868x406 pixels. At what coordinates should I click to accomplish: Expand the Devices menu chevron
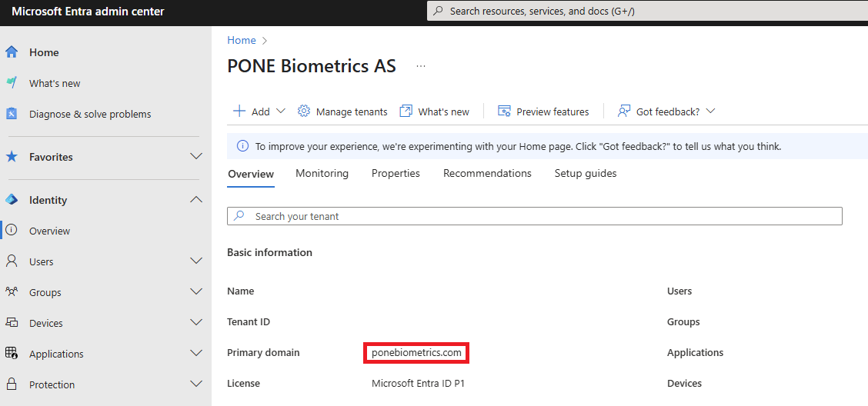point(196,322)
